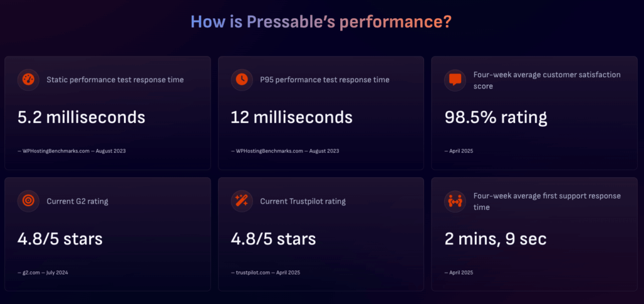Click the Trustpilot '4.8/5 stars' value
This screenshot has height=304, width=644.
[273, 239]
